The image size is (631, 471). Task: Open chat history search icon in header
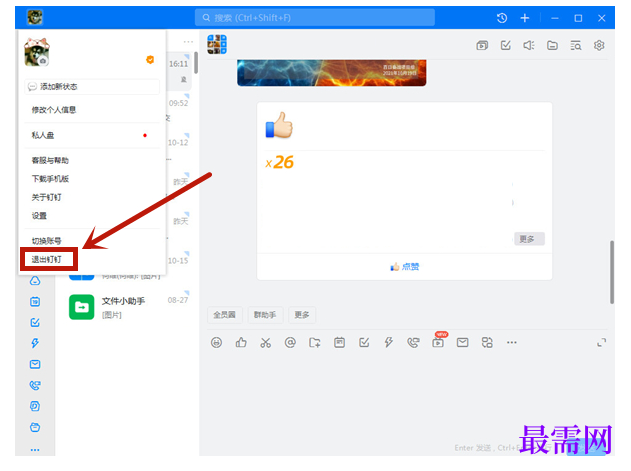tap(575, 45)
